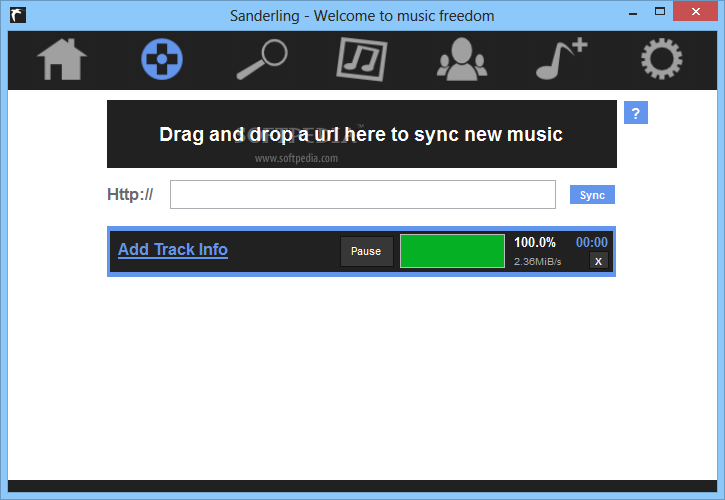Maximize the Sanderling window
The image size is (725, 500).
click(660, 12)
